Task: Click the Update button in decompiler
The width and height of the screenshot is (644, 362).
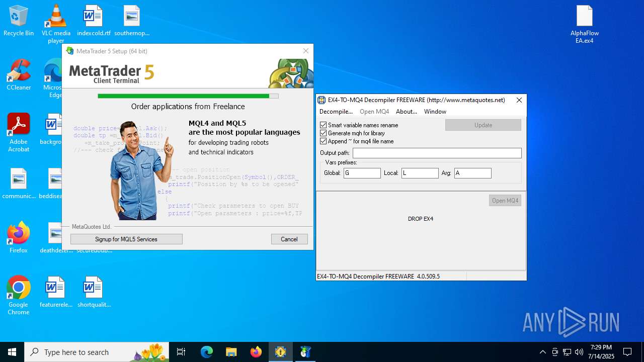Action: [483, 125]
